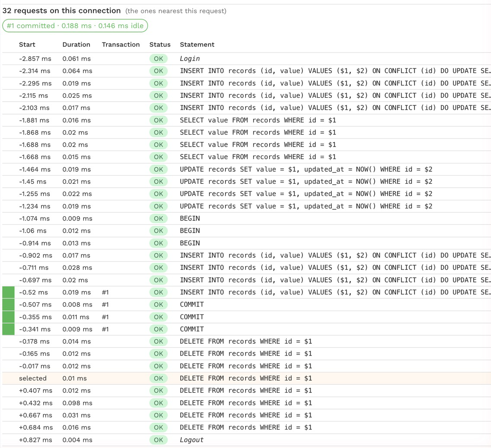Open the DELETE request at -0.178 ms
This screenshot has width=491, height=448.
point(247,342)
